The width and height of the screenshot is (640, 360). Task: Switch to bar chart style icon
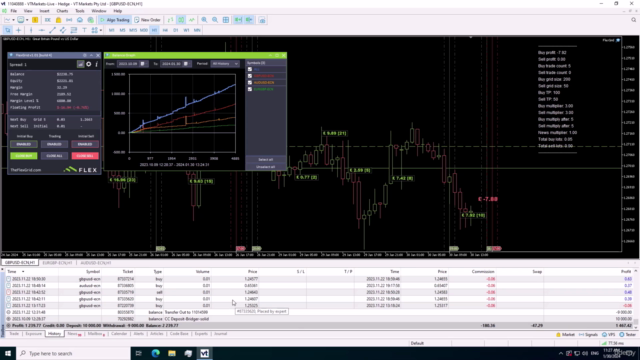170,20
